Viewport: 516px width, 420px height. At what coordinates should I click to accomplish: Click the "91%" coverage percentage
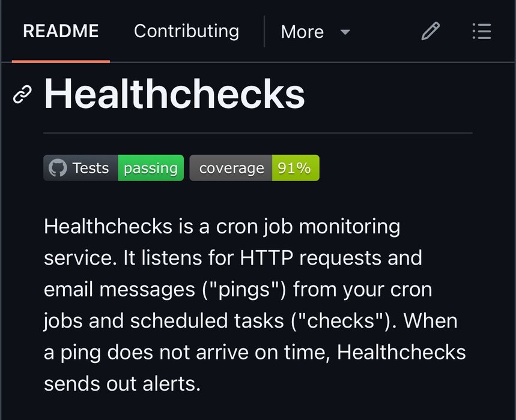[294, 168]
